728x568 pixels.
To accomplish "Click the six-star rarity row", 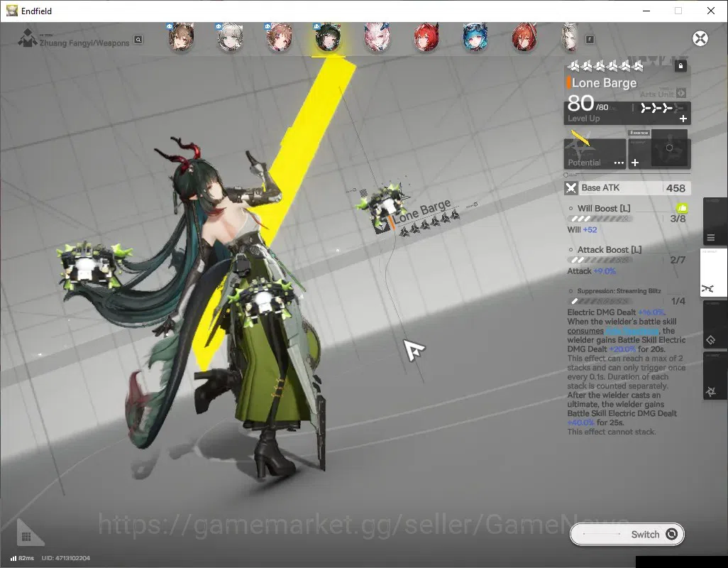I will 605,67.
